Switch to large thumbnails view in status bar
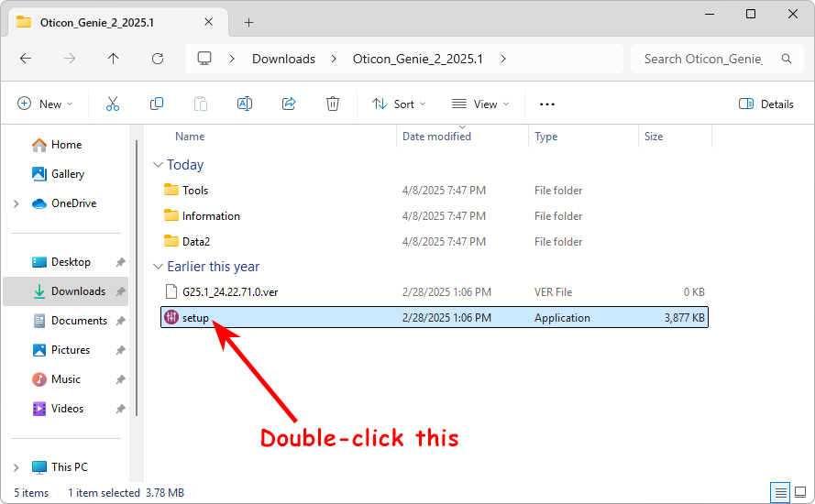The width and height of the screenshot is (815, 504). click(800, 493)
